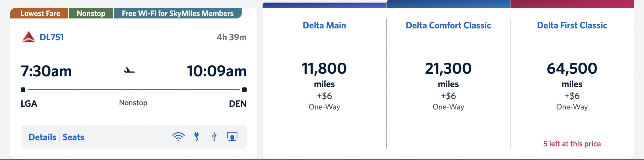Click the Lowest Fare badge
The image size is (644, 160).
40,14
